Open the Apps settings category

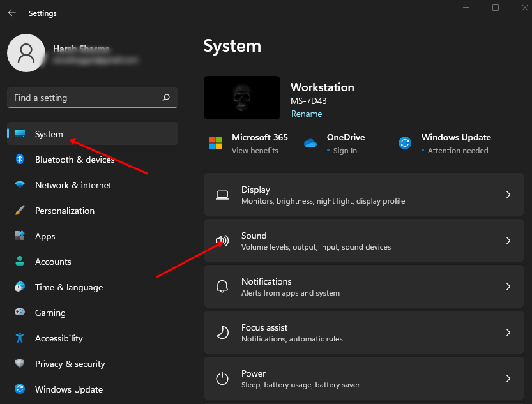point(45,236)
